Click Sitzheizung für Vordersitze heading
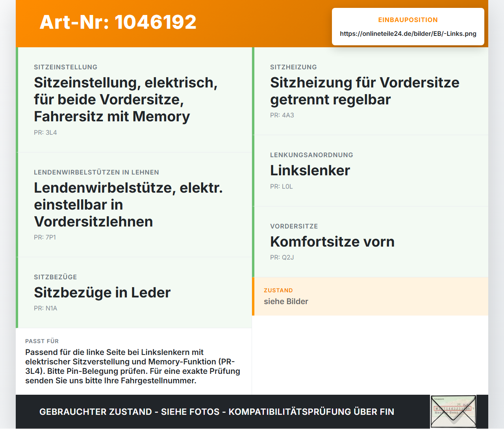Viewport: 504px width, 429px height. pos(365,91)
